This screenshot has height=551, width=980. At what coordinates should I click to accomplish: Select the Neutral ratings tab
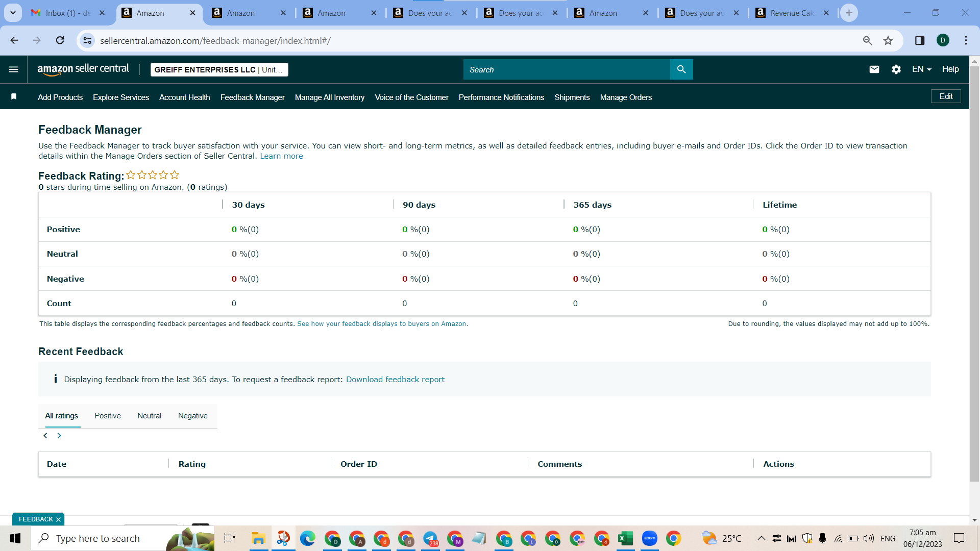point(150,416)
